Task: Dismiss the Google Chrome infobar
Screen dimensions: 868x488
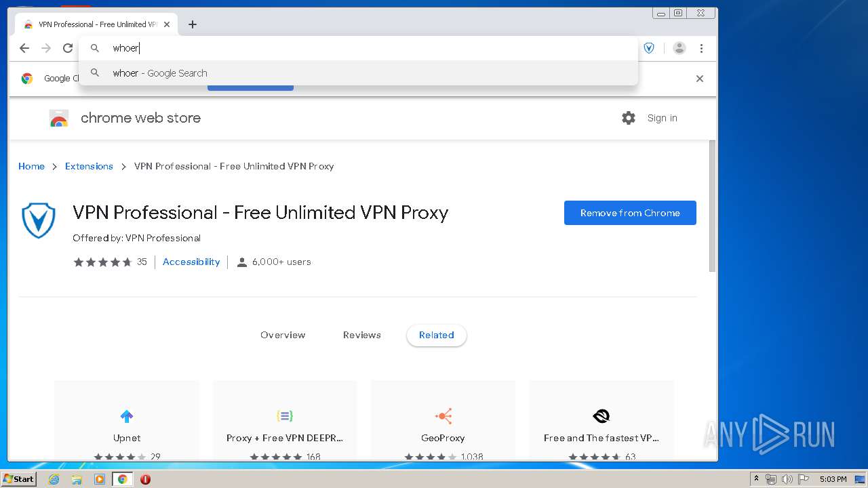Action: [x=700, y=79]
